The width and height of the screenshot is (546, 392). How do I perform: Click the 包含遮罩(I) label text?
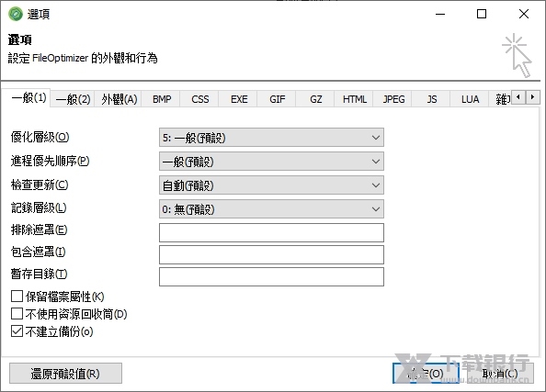[x=38, y=252]
